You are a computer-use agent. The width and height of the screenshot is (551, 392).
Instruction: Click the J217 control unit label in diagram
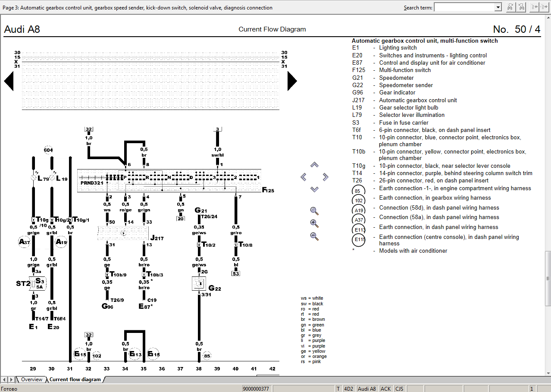pos(157,238)
